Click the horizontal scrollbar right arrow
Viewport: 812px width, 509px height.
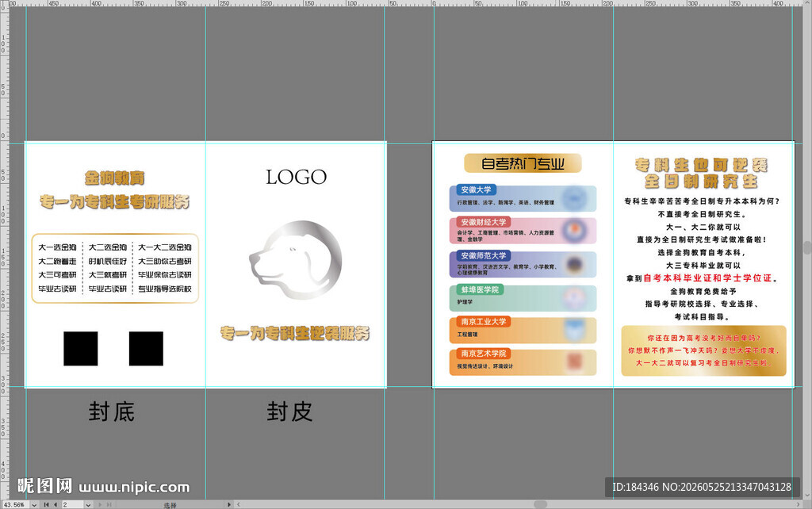pyautogui.click(x=798, y=504)
